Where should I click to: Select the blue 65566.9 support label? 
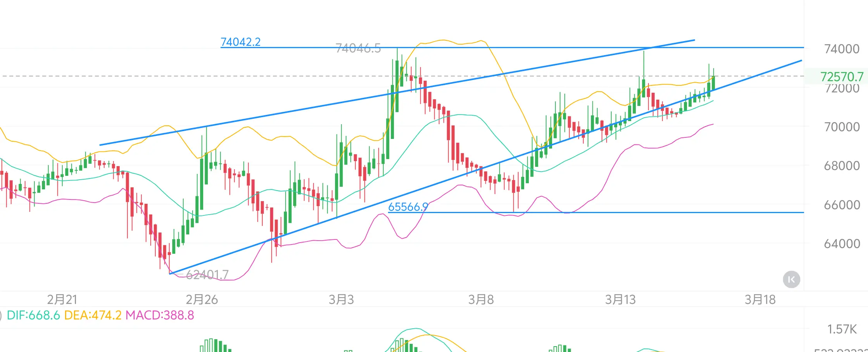(x=408, y=207)
